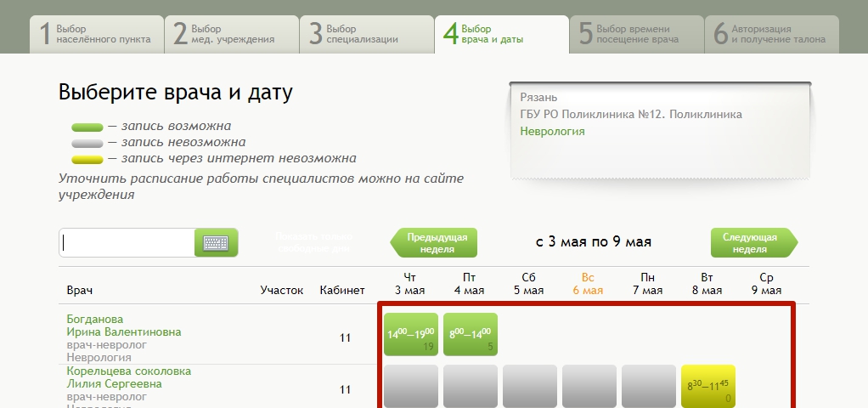
Task: Open doctor Корельцева соколовка Лилия Сергеевна link
Action: tap(128, 377)
